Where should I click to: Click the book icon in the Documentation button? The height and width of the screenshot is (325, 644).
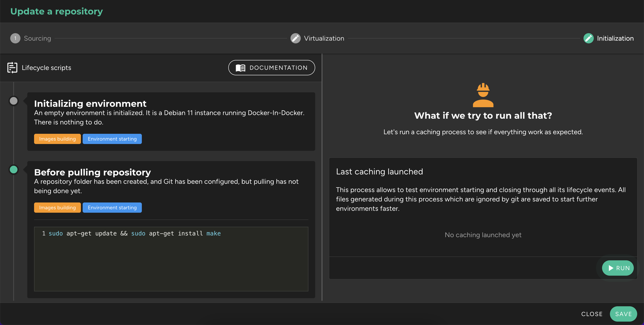tap(240, 68)
